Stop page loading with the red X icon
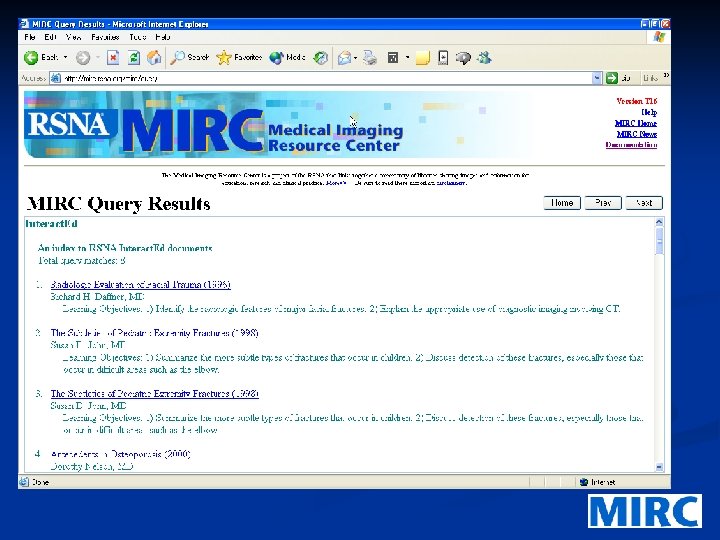Image resolution: width=720 pixels, height=540 pixels. coord(113,57)
